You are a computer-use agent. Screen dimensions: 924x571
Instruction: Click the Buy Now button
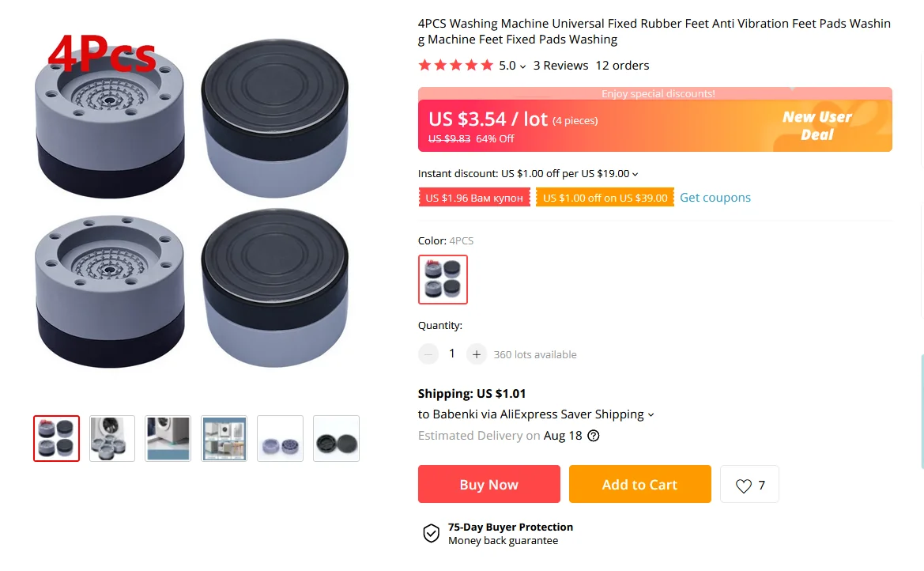(488, 484)
